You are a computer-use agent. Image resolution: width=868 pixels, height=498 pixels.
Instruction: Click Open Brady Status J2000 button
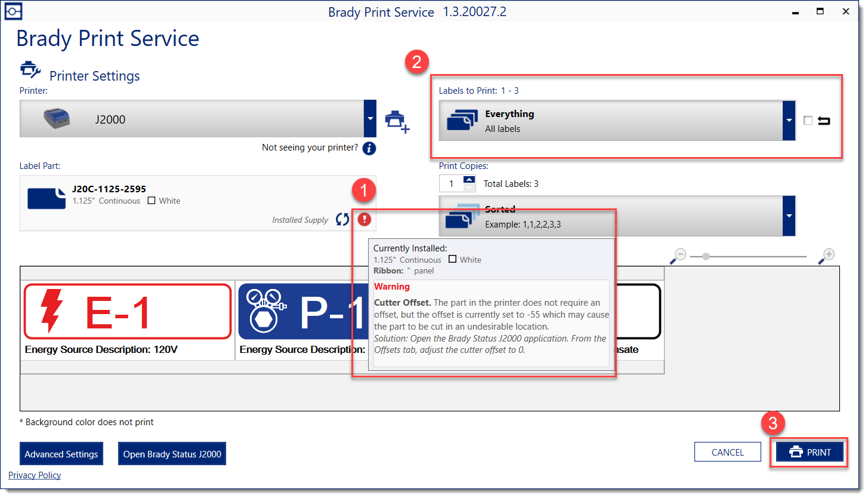tap(172, 454)
